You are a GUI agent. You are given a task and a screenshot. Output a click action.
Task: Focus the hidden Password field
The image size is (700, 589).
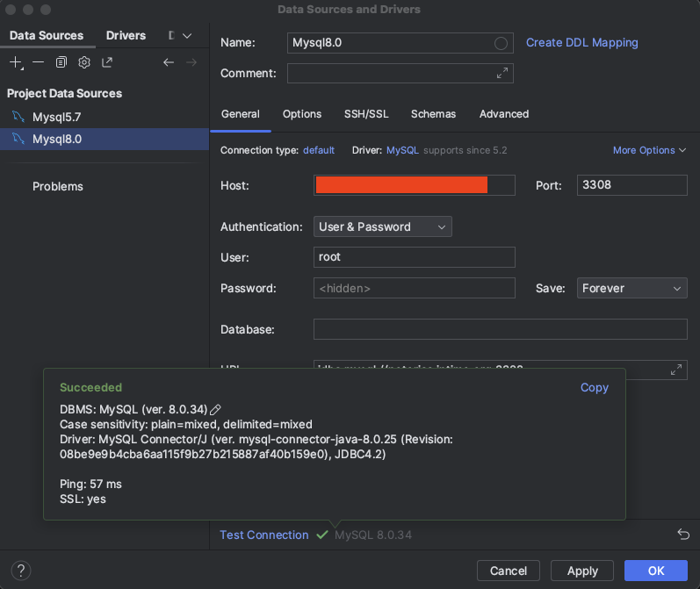pos(415,288)
